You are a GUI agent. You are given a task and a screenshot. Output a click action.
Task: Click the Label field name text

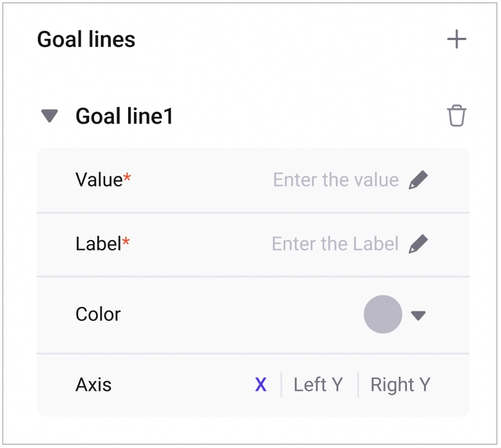point(98,244)
